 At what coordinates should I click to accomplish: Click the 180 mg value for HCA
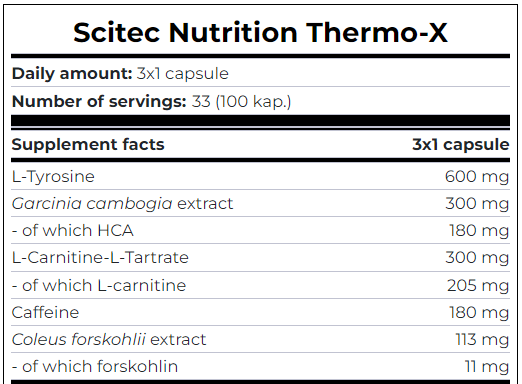click(479, 231)
